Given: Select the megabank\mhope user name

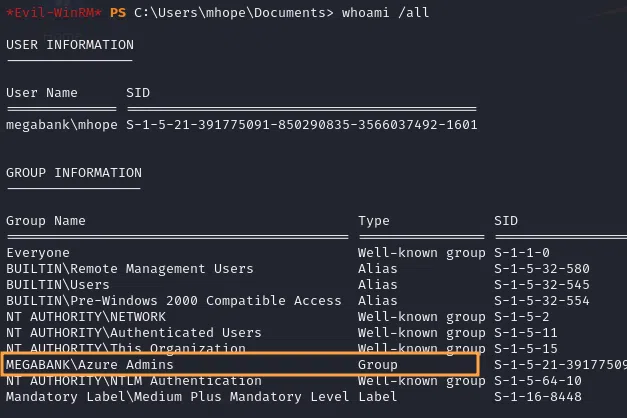Looking at the screenshot, I should (61, 125).
